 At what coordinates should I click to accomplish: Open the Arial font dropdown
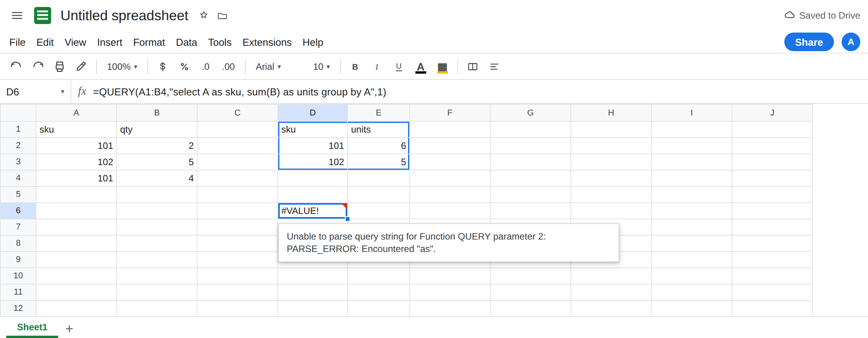(x=268, y=67)
